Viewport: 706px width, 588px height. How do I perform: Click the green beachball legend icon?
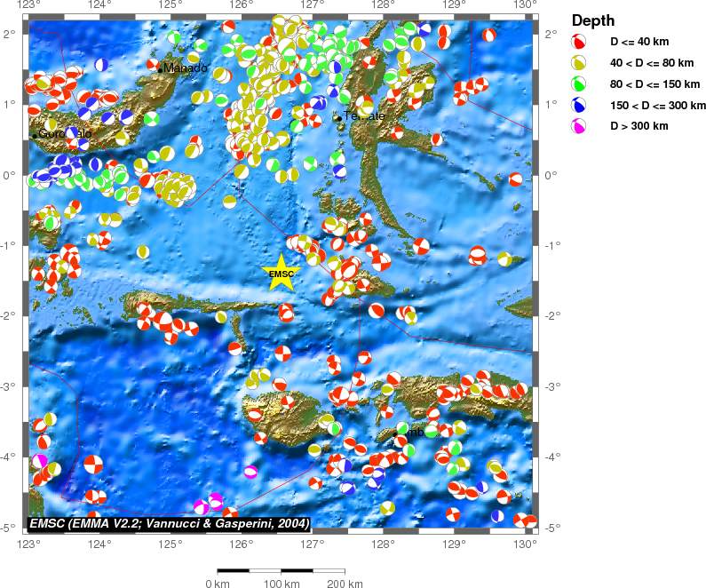[x=579, y=84]
